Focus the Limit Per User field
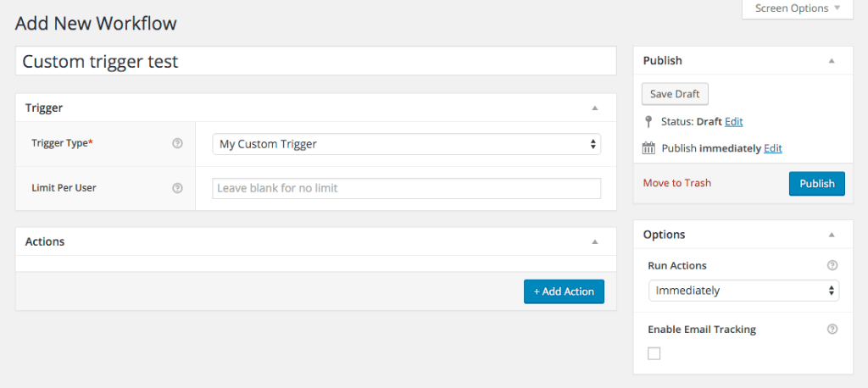 [x=406, y=188]
